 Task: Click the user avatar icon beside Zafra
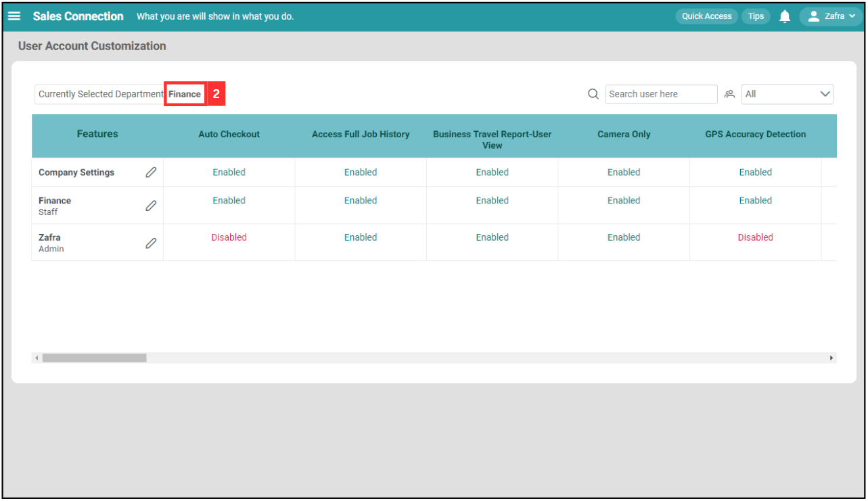click(814, 16)
